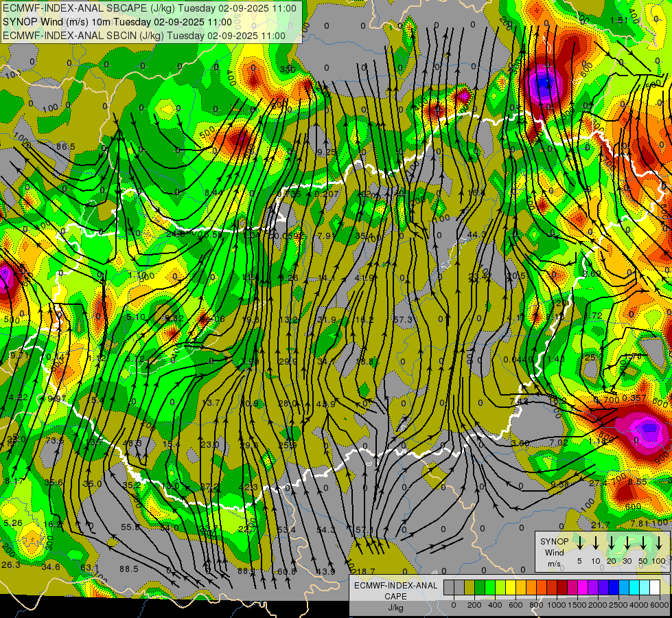This screenshot has width=672, height=618.
Task: Click the SYNOP Wind 10m title line
Action: 117,22
